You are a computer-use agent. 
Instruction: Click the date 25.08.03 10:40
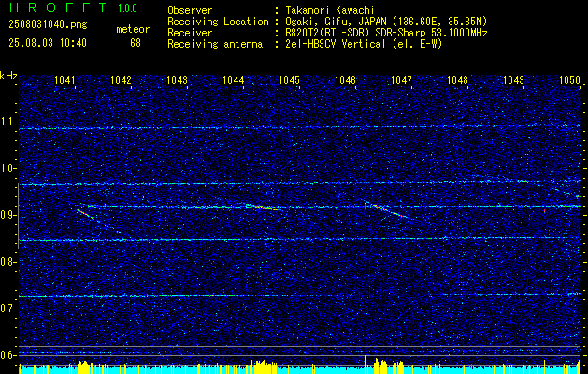coord(48,43)
